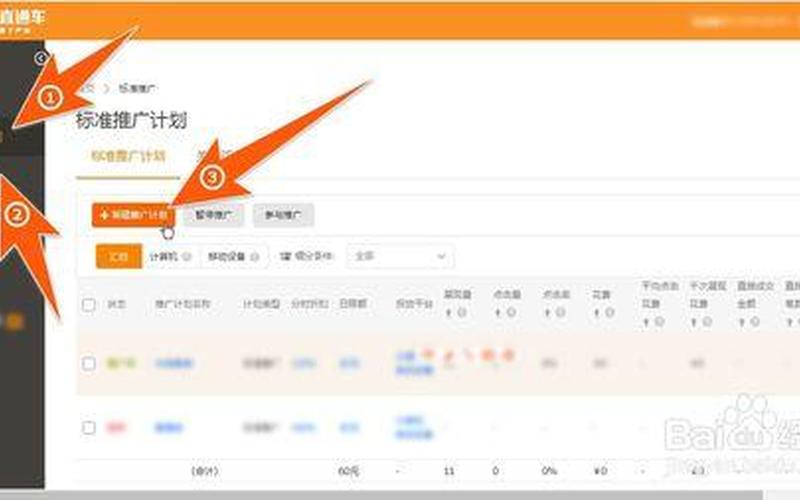Screen dimensions: 800x500
Task: Sort the table by 点击率 arrow
Action: coord(548,312)
